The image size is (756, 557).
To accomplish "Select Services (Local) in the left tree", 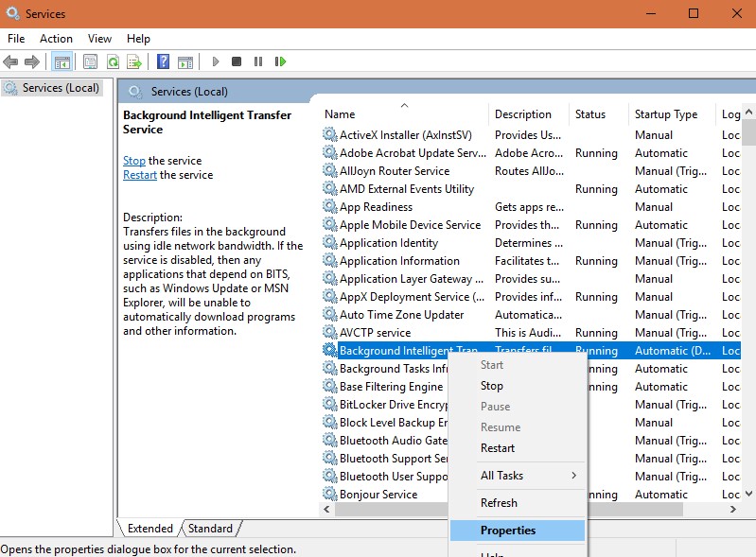I will point(61,88).
